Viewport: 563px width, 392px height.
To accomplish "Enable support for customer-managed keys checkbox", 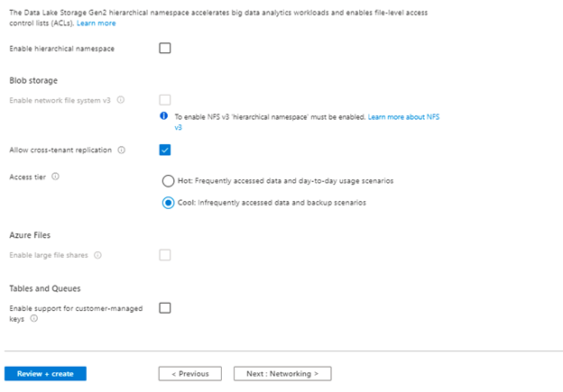I will [x=165, y=308].
